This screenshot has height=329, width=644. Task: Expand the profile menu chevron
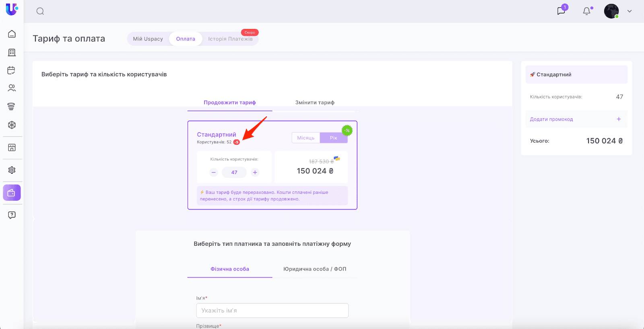tap(630, 11)
